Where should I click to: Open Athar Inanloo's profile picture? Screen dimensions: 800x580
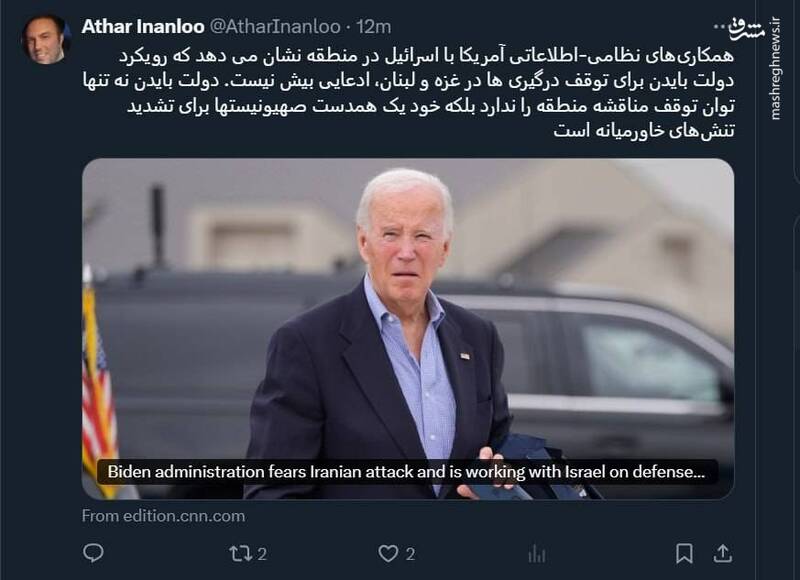pyautogui.click(x=45, y=39)
